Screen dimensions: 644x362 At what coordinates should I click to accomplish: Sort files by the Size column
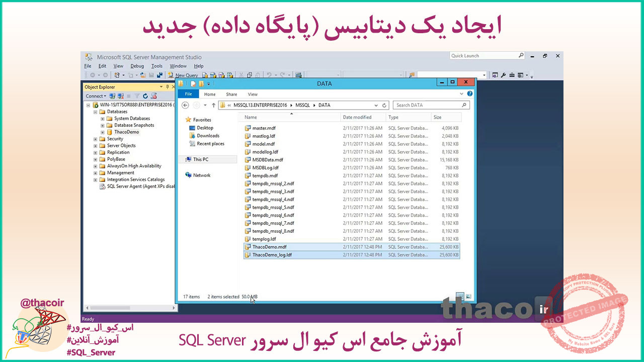[446, 117]
